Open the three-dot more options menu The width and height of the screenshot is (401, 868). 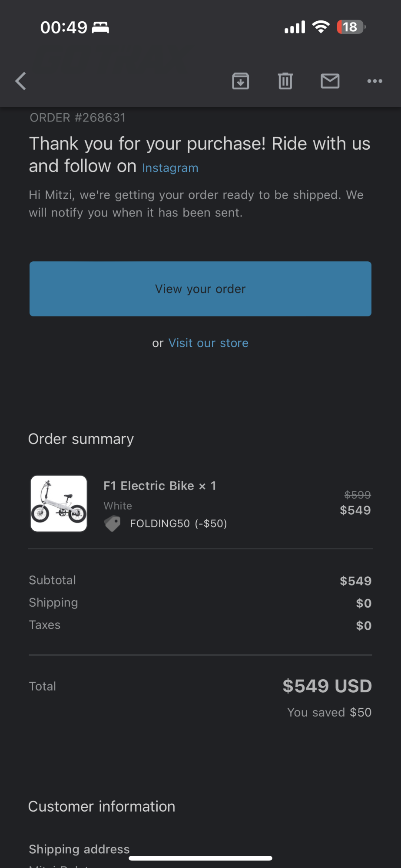pos(374,81)
